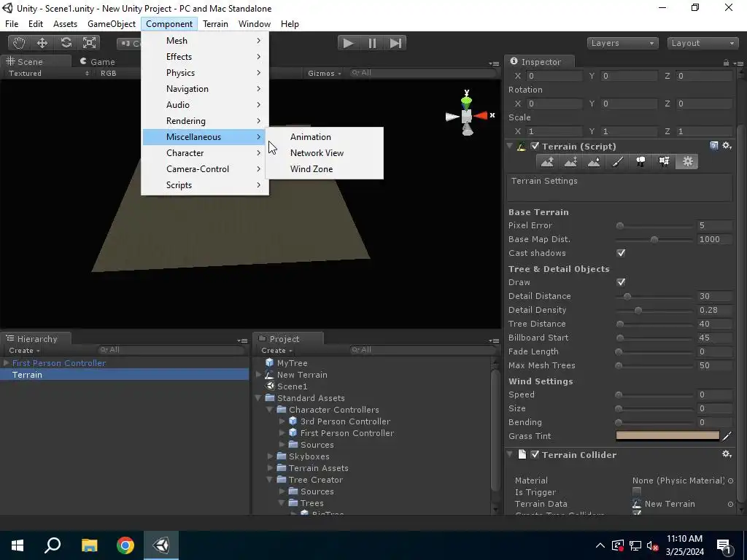Viewport: 747px width, 560px height.
Task: Choose Wind Zone from submenu
Action: click(324, 169)
